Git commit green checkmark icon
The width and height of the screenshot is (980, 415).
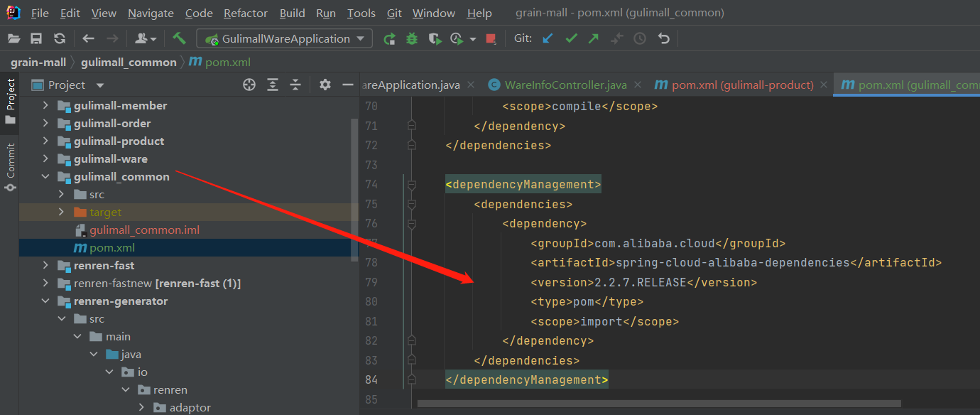[571, 38]
